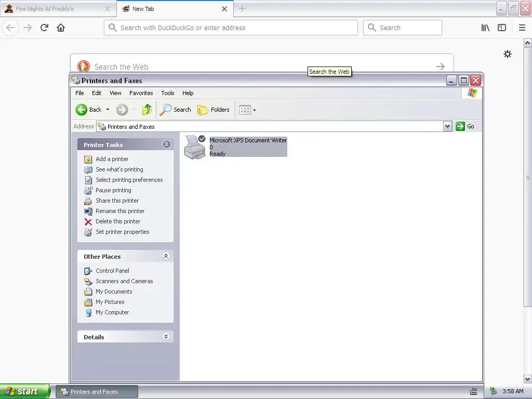Image resolution: width=532 pixels, height=399 pixels.
Task: Click the red X Delete this printer icon
Action: [88, 221]
